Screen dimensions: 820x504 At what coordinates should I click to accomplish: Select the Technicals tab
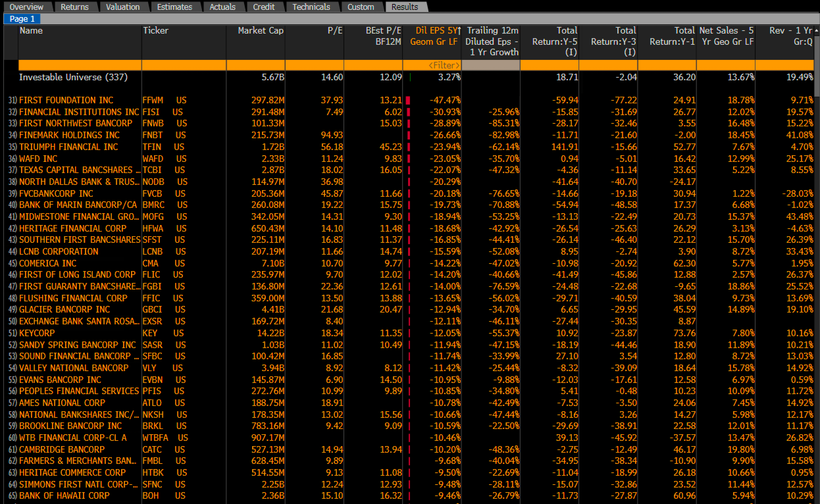point(311,7)
